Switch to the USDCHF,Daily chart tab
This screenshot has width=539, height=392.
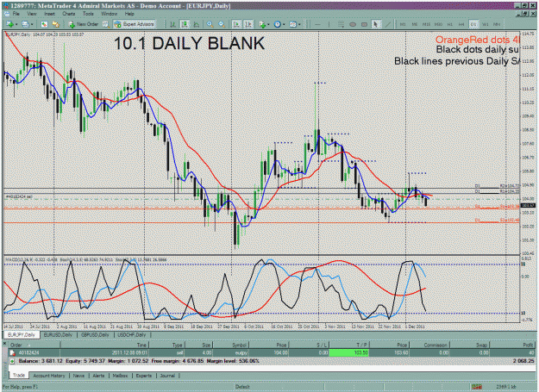(132, 334)
